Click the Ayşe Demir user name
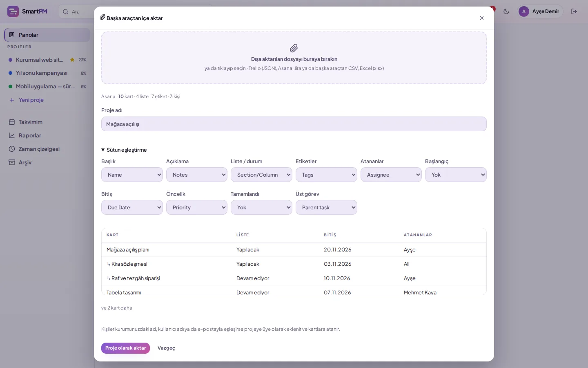The height and width of the screenshot is (368, 588). tap(546, 11)
